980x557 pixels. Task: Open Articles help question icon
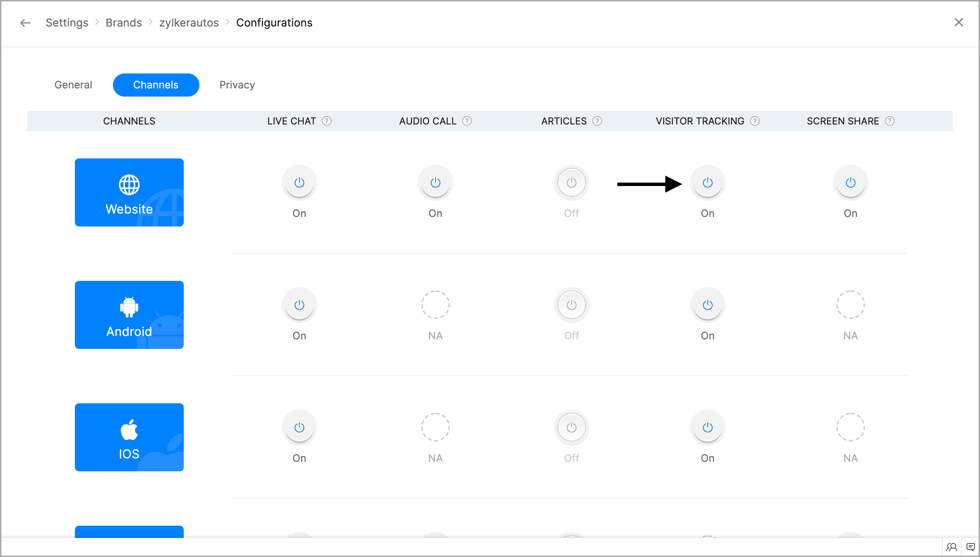click(x=597, y=121)
